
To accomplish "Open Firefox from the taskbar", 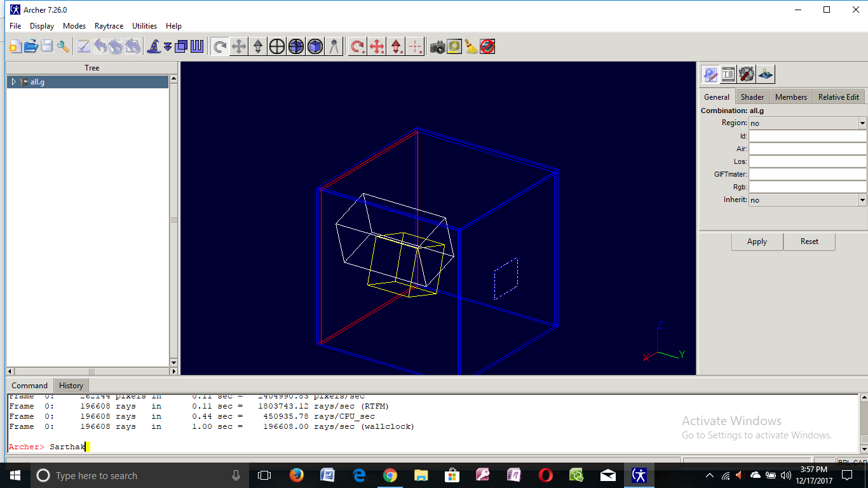I will 296,475.
